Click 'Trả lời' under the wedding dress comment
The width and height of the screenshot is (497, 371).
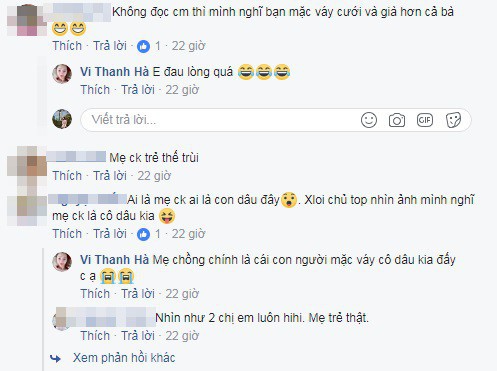pyautogui.click(x=110, y=46)
